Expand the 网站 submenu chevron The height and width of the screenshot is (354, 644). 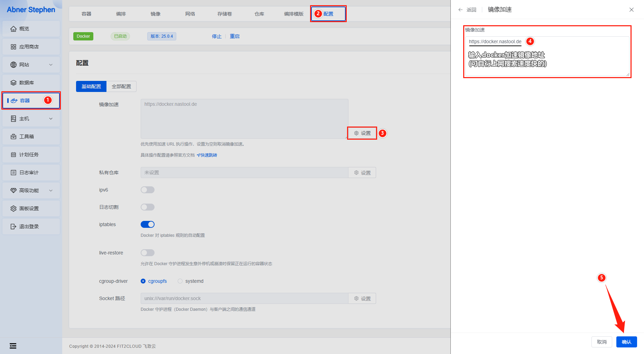coord(51,65)
